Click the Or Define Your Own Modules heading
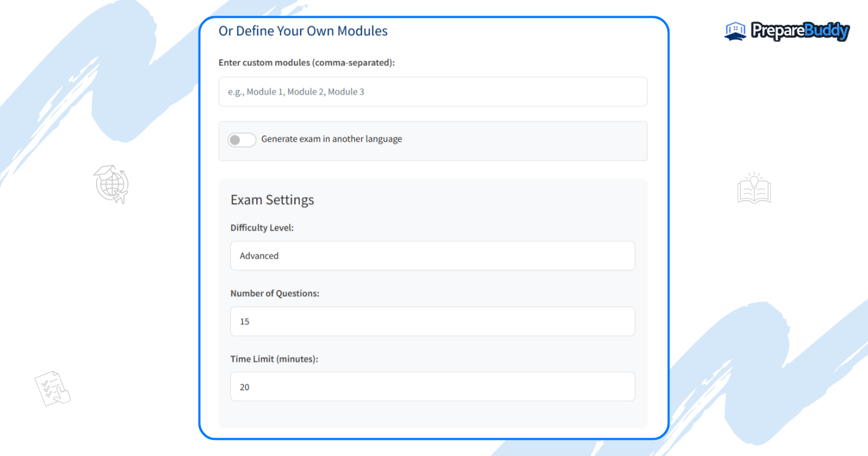Viewport: 868px width, 456px height. pyautogui.click(x=303, y=31)
